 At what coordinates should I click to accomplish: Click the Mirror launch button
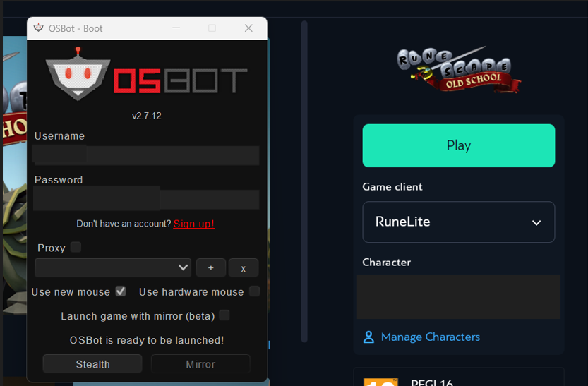(200, 364)
